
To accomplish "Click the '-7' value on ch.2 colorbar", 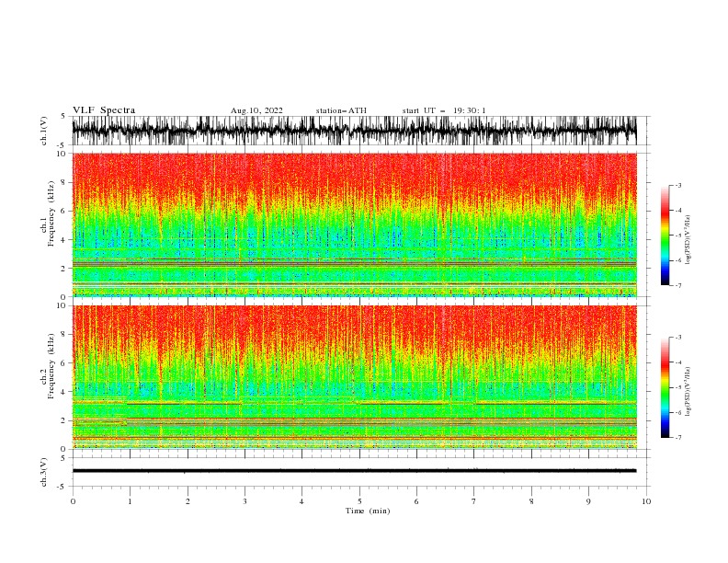I will 677,438.
